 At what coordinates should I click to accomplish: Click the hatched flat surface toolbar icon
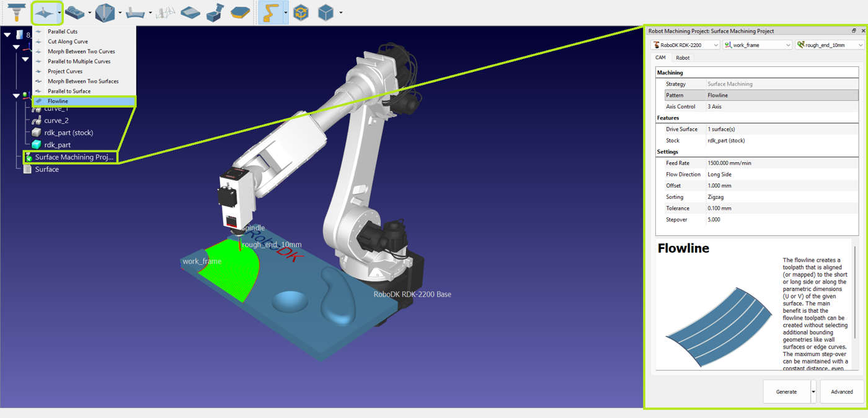190,12
